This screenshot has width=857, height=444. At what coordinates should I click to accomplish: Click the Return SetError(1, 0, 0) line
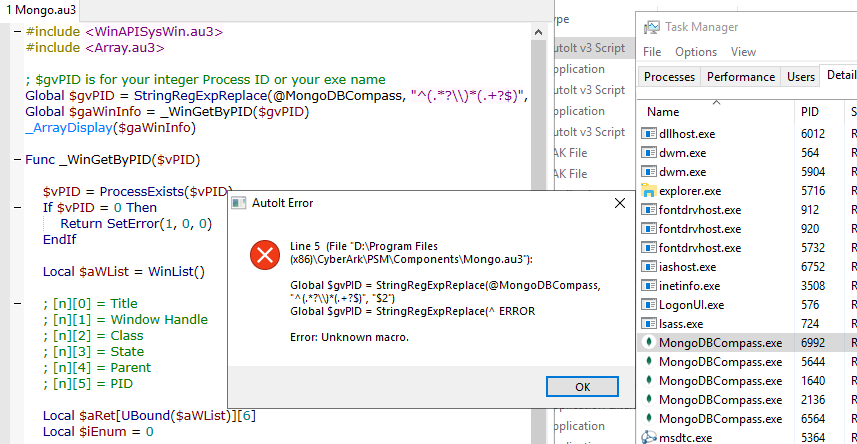[136, 224]
